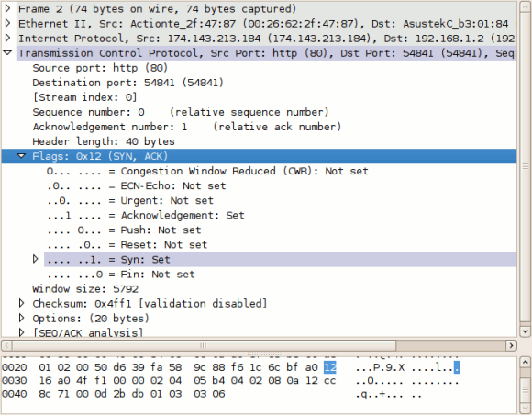
Task: Select the Header length: 40 bytes row
Action: click(x=104, y=141)
